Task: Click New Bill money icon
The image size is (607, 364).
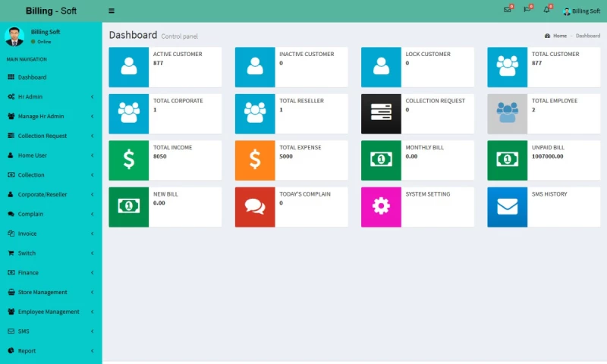Action: (128, 207)
